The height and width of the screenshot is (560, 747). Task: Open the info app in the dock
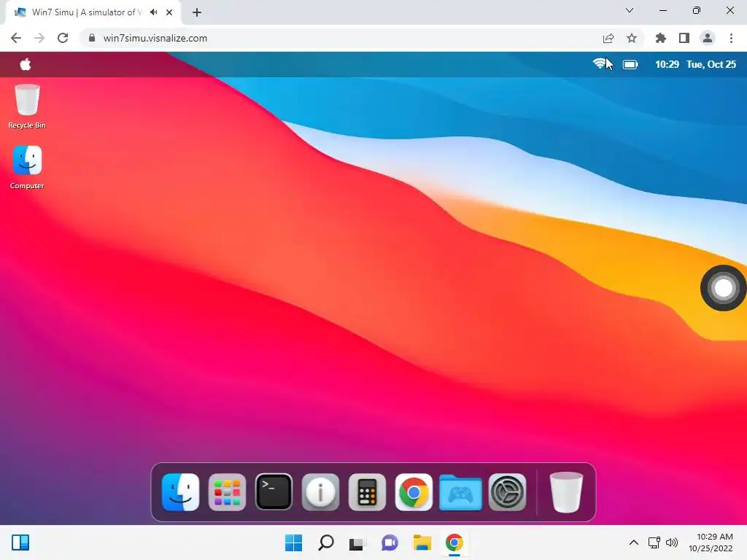(321, 492)
